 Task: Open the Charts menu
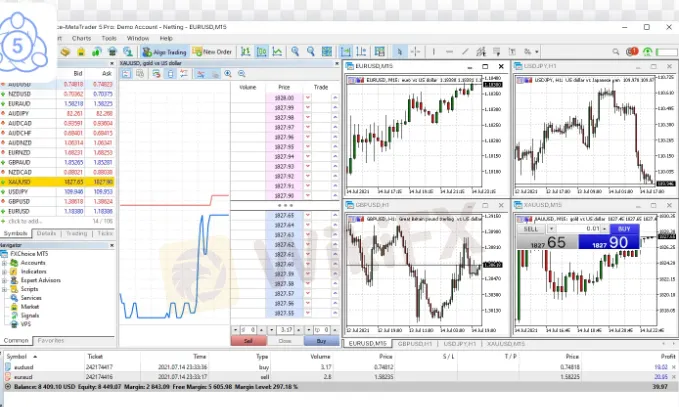pos(81,38)
